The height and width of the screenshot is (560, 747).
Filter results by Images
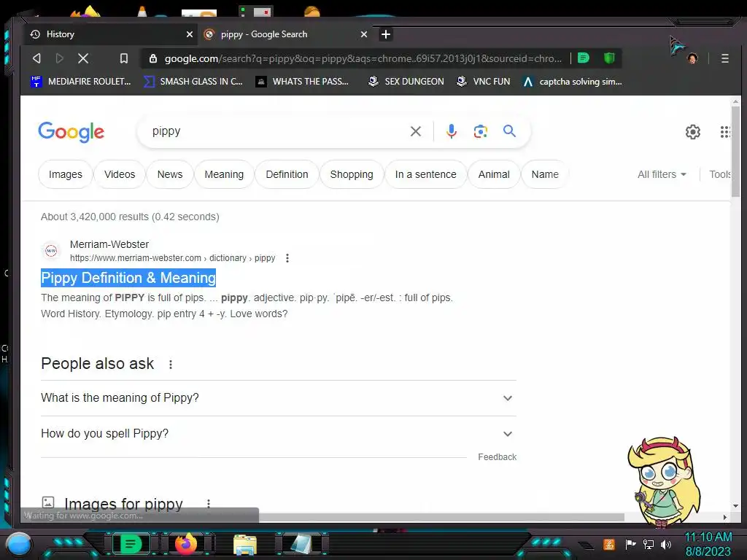[65, 174]
